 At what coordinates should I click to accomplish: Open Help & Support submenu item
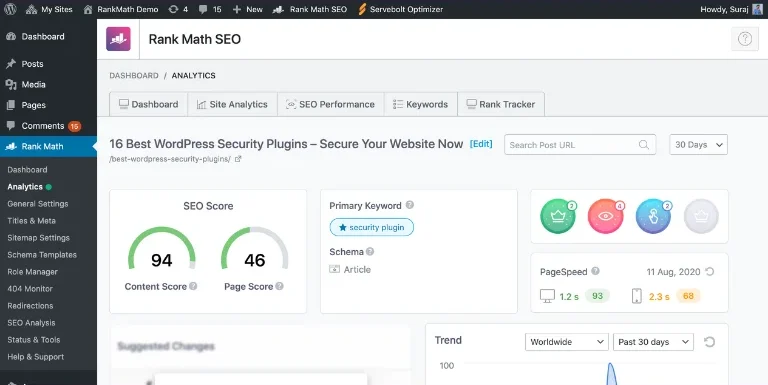(x=36, y=357)
